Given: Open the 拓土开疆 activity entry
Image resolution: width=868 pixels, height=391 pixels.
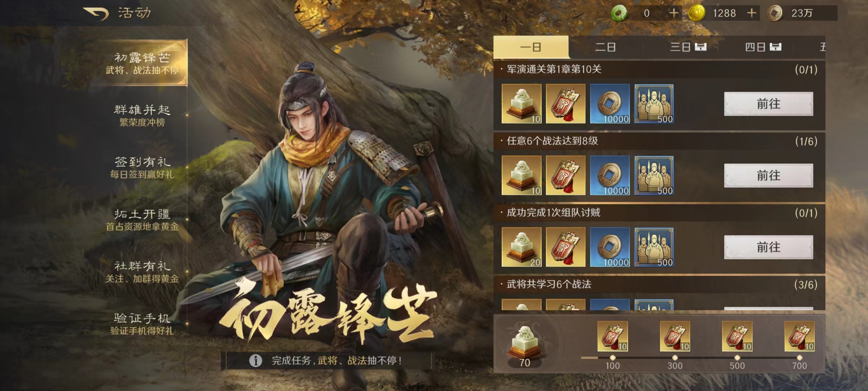Looking at the screenshot, I should click(x=142, y=219).
